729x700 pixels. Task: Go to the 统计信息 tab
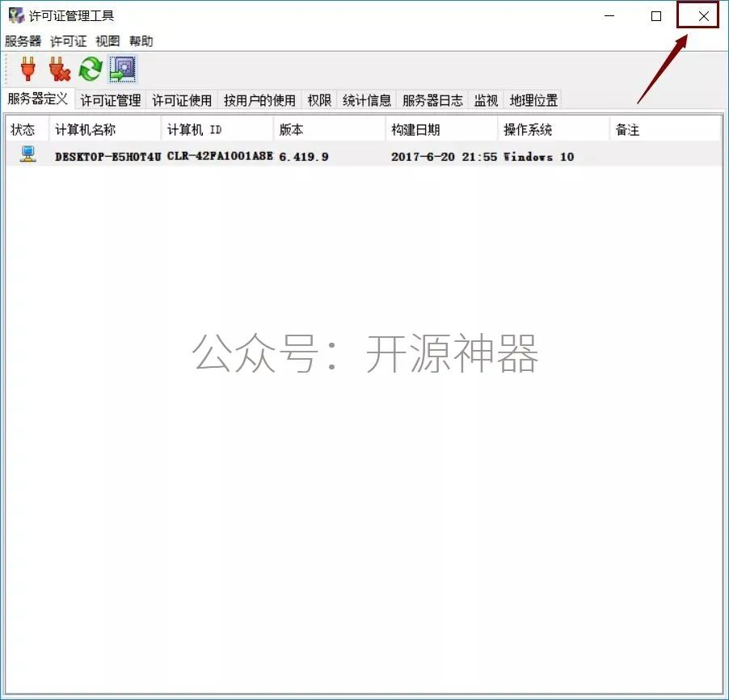[367, 100]
